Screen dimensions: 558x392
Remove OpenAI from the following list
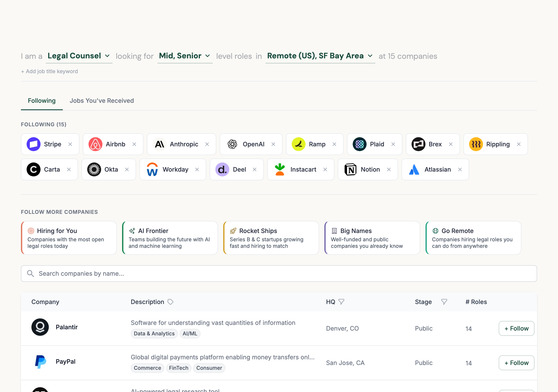[x=273, y=144]
